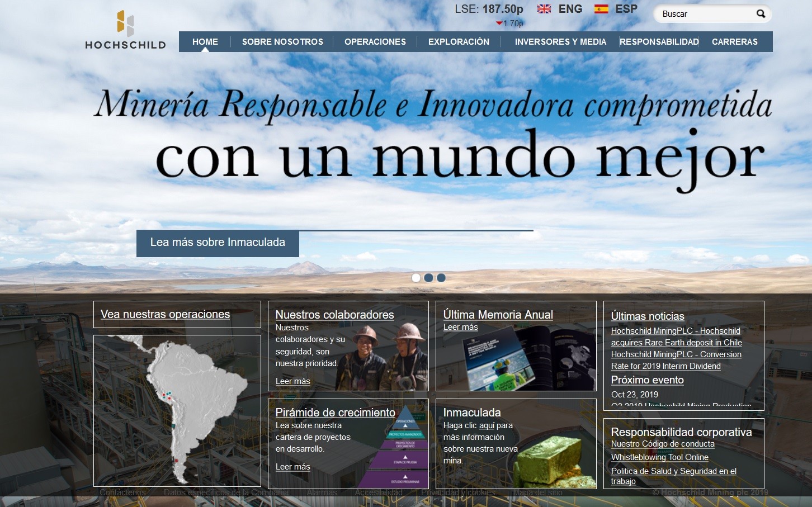
Task: Go to the Carreras tab
Action: click(734, 42)
